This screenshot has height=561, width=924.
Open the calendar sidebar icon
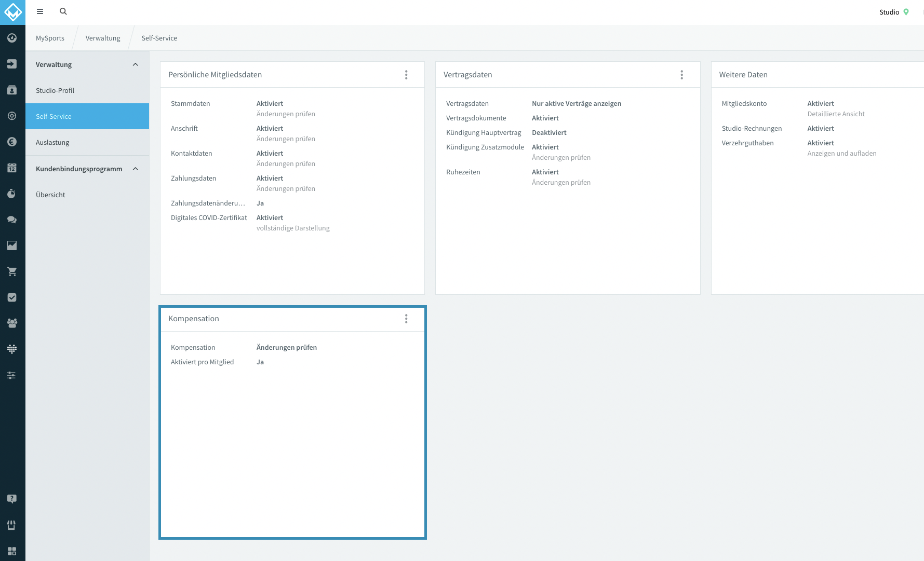(12, 168)
